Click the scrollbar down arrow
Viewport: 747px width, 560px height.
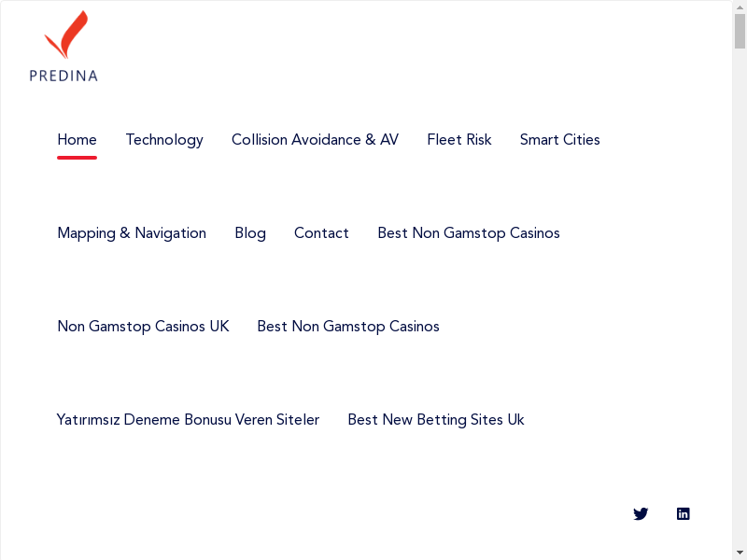click(x=740, y=553)
